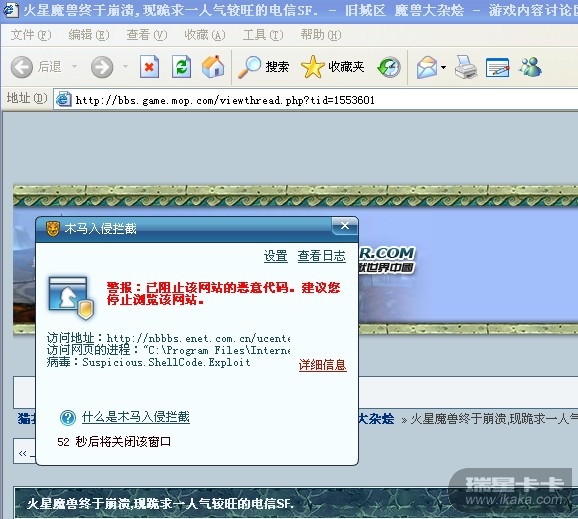The image size is (578, 519).
Task: Click the IE page icon in the address bar
Action: point(63,100)
